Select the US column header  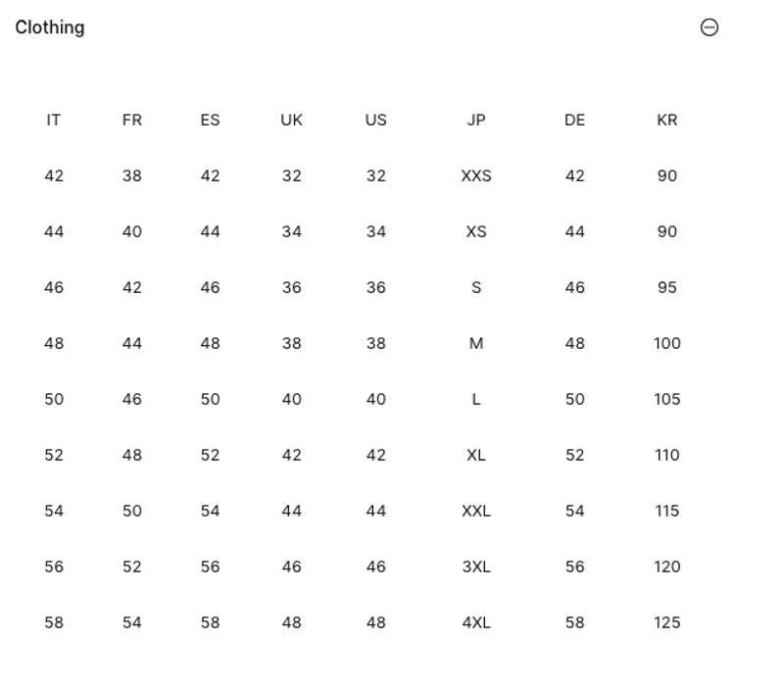(x=375, y=120)
